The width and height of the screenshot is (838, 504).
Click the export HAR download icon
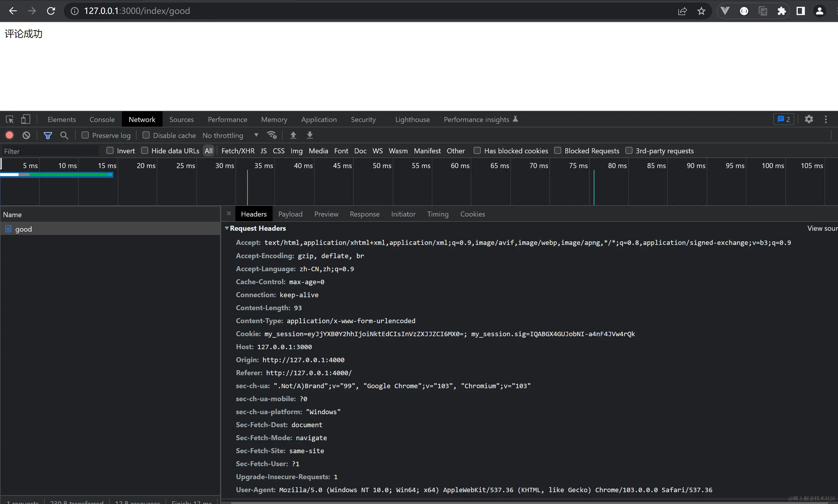tap(310, 135)
